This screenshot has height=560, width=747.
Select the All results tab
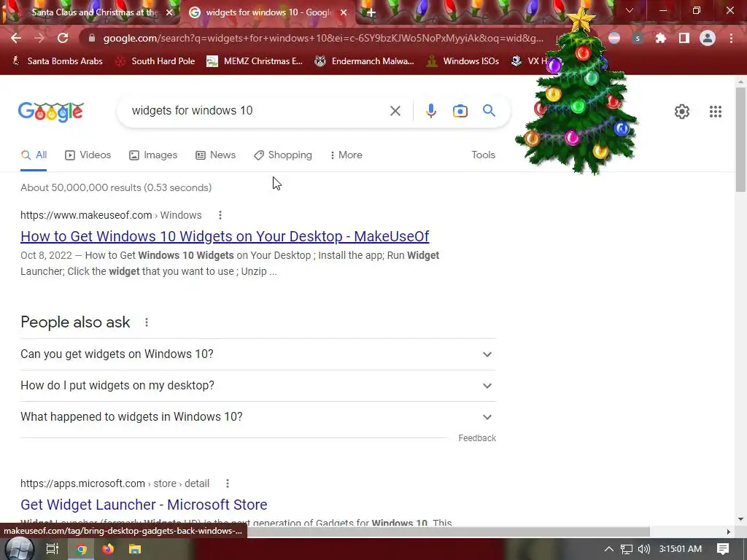pyautogui.click(x=34, y=155)
